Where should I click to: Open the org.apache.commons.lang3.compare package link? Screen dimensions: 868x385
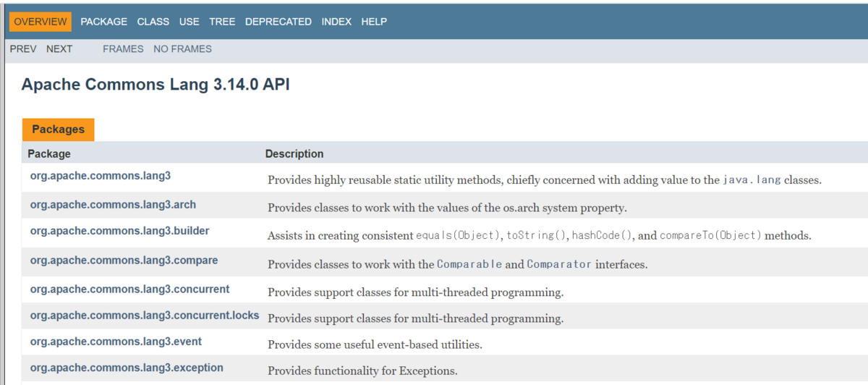124,260
